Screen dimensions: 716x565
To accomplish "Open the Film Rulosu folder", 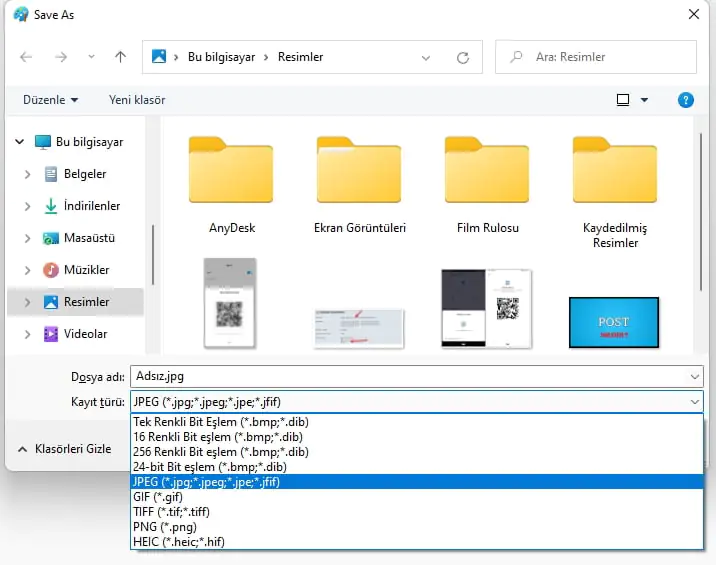I will pyautogui.click(x=487, y=185).
